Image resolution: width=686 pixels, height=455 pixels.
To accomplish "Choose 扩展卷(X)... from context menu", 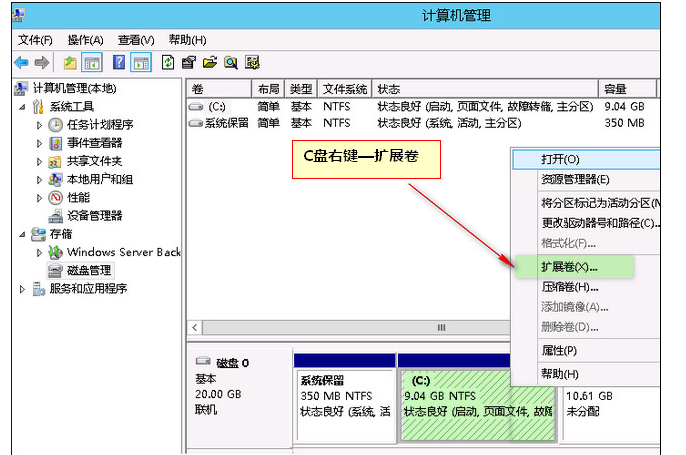I will coord(570,267).
